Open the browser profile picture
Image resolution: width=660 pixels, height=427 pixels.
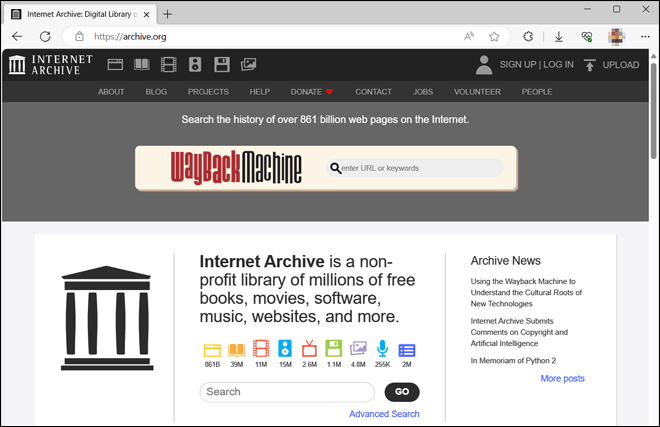[x=616, y=37]
